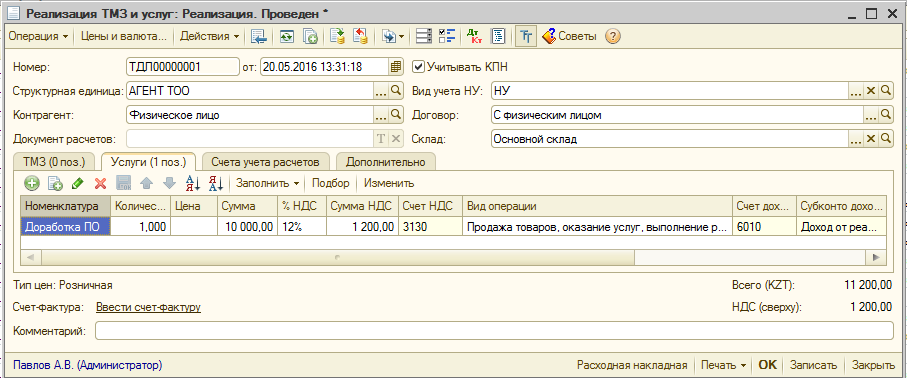The height and width of the screenshot is (378, 907).
Task: Open the Заполнить dropdown
Action: (268, 184)
